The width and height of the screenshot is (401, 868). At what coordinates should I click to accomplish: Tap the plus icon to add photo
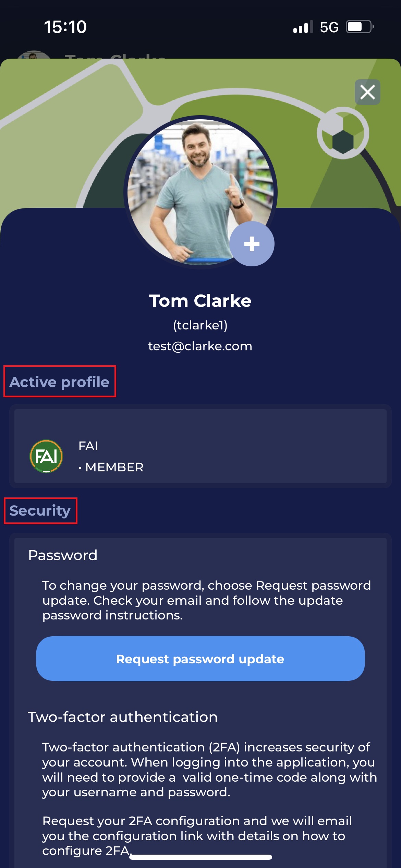click(x=252, y=244)
